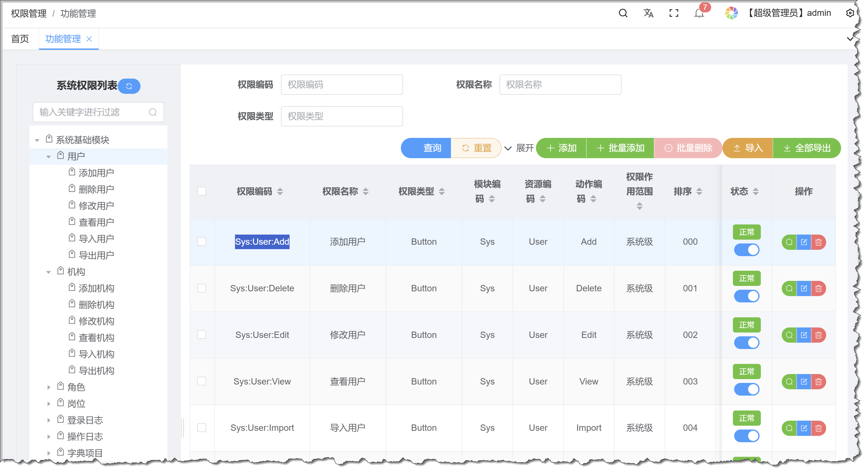Check the checkbox for Sys:User:Import row
Image resolution: width=868 pixels, height=472 pixels.
[201, 428]
